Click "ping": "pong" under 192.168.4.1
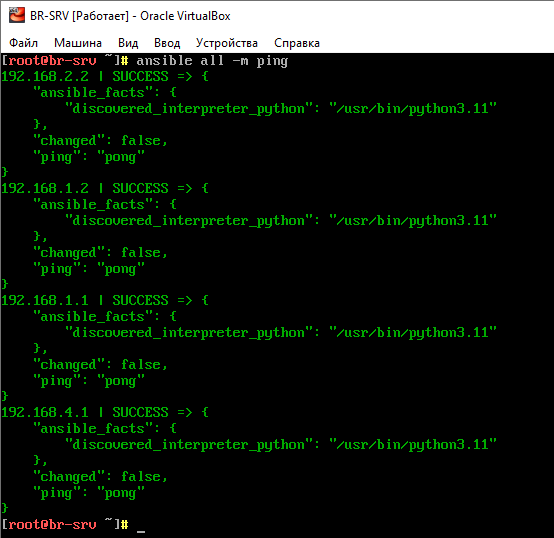The height and width of the screenshot is (538, 554). 89,493
